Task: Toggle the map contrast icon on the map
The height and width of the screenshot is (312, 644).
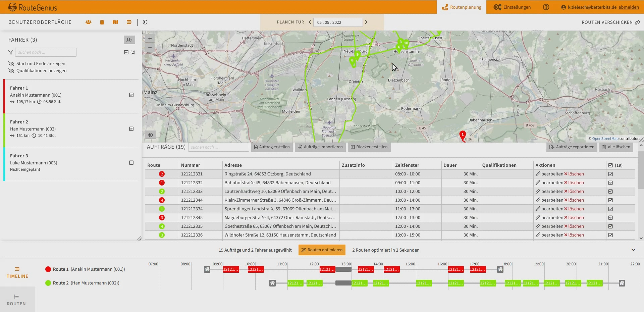Action: tap(150, 135)
